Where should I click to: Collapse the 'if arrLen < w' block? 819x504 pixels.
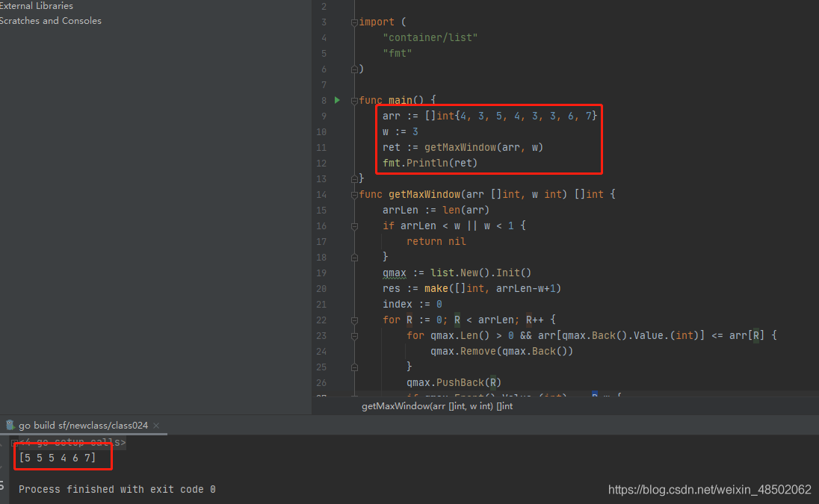point(354,226)
